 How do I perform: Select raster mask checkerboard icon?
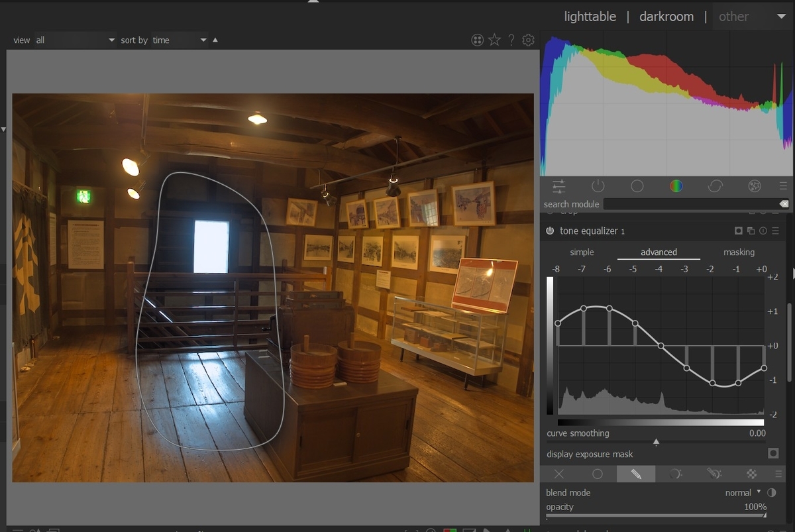click(752, 474)
